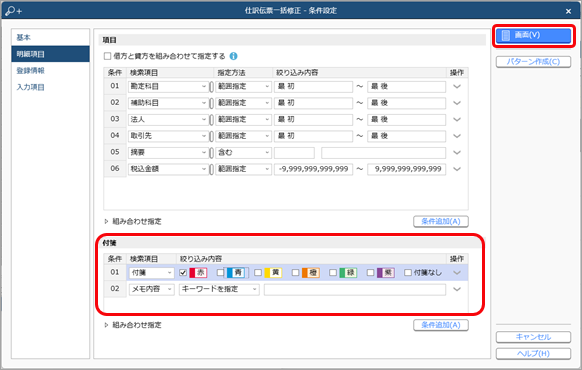
Task: Check the yellow 黄 sticky note checkbox
Action: [258, 273]
